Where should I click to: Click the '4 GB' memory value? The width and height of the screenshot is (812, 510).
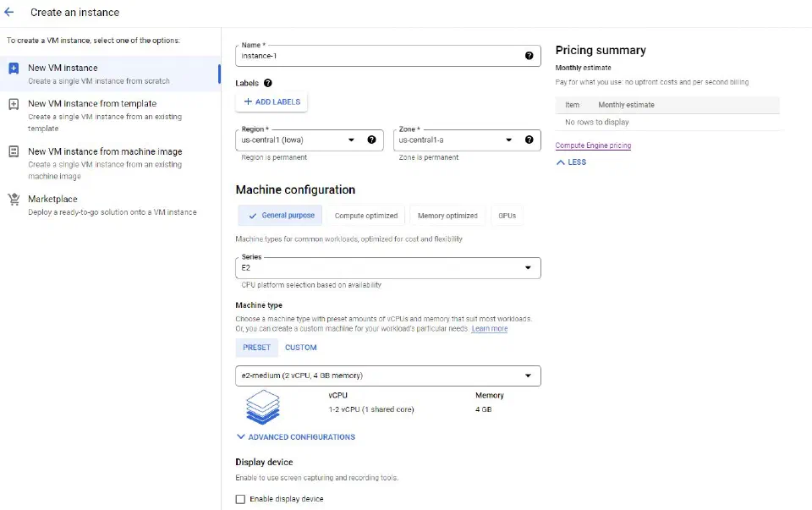pyautogui.click(x=484, y=409)
